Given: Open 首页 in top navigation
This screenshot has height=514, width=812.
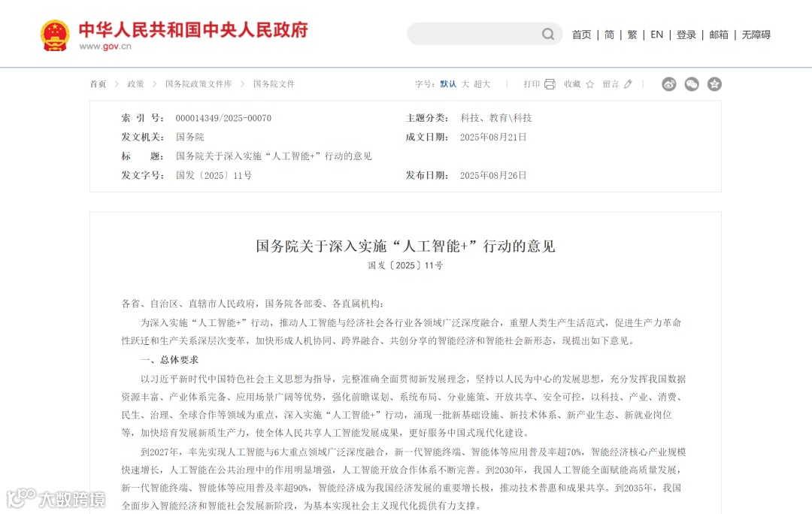Looking at the screenshot, I should tap(581, 35).
